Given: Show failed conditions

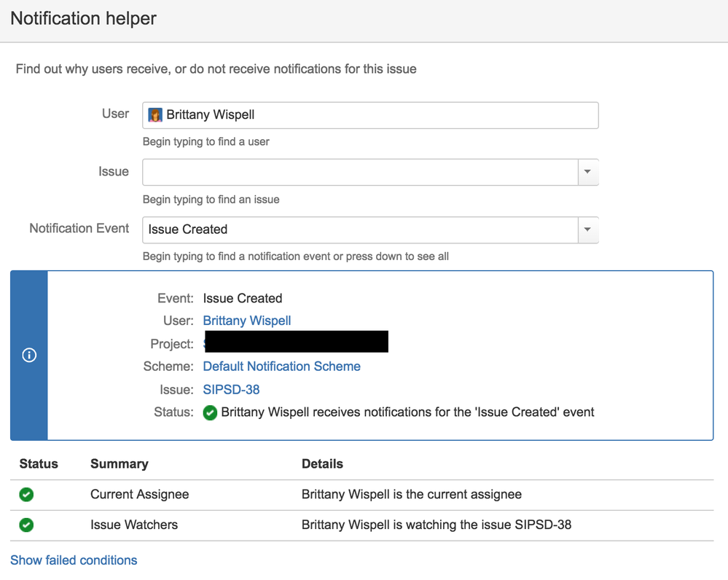Looking at the screenshot, I should (x=74, y=560).
